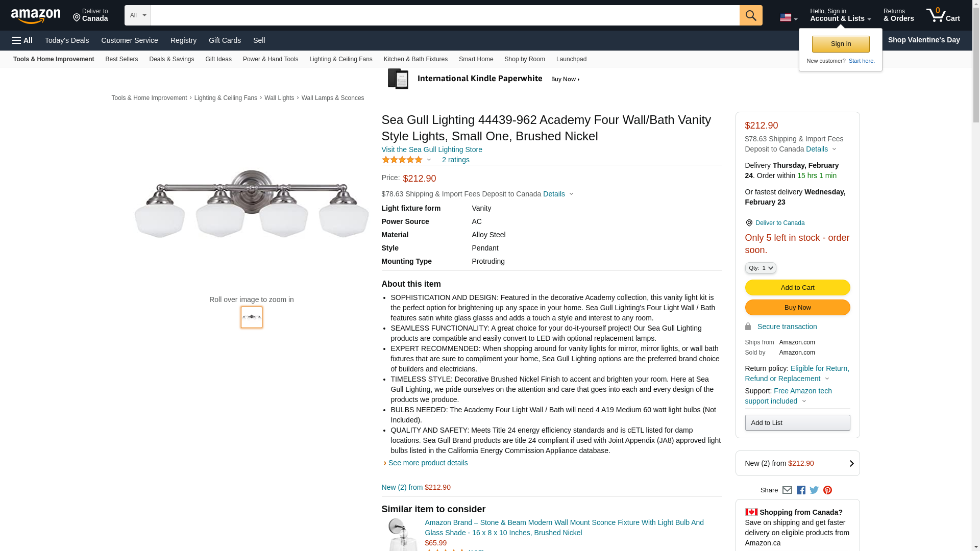Viewport: 980px width, 551px height.
Task: Expand the star ratings popover arrow
Action: 429,160
